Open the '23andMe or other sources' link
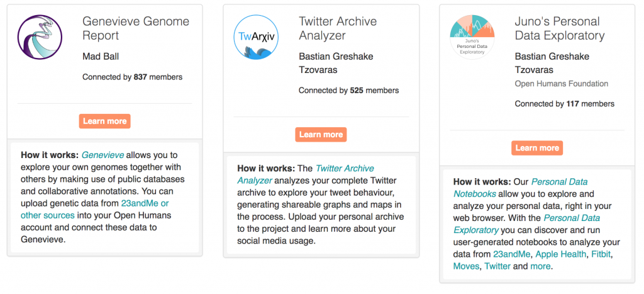Screen dimensions: 644x294 point(95,209)
